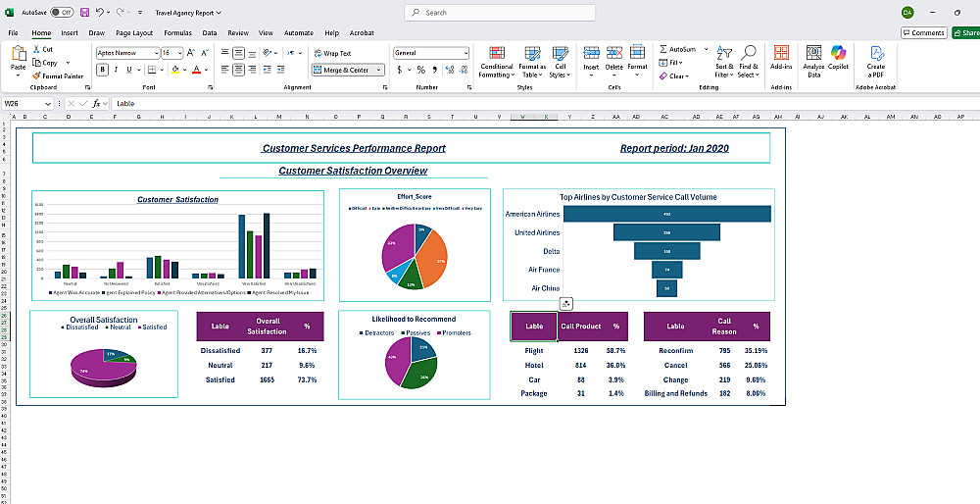Click the Copy button
980x504 pixels.
pos(45,63)
